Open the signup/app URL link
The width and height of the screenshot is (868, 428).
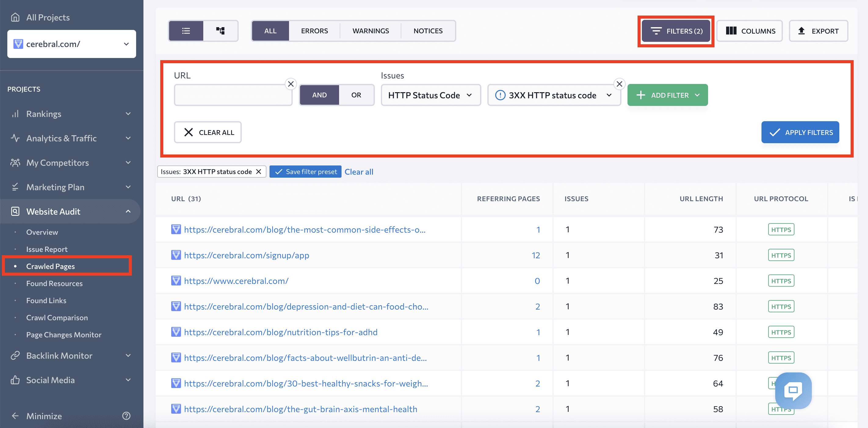(247, 255)
